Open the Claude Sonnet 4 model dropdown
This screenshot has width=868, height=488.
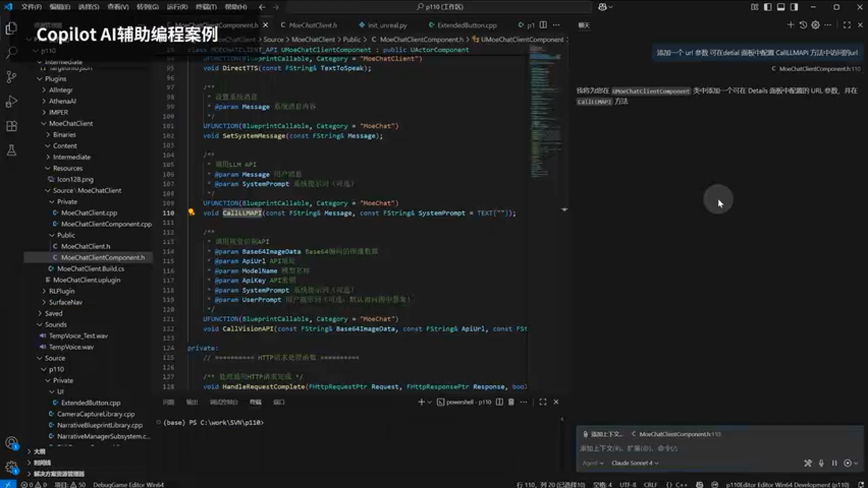pyautogui.click(x=635, y=464)
